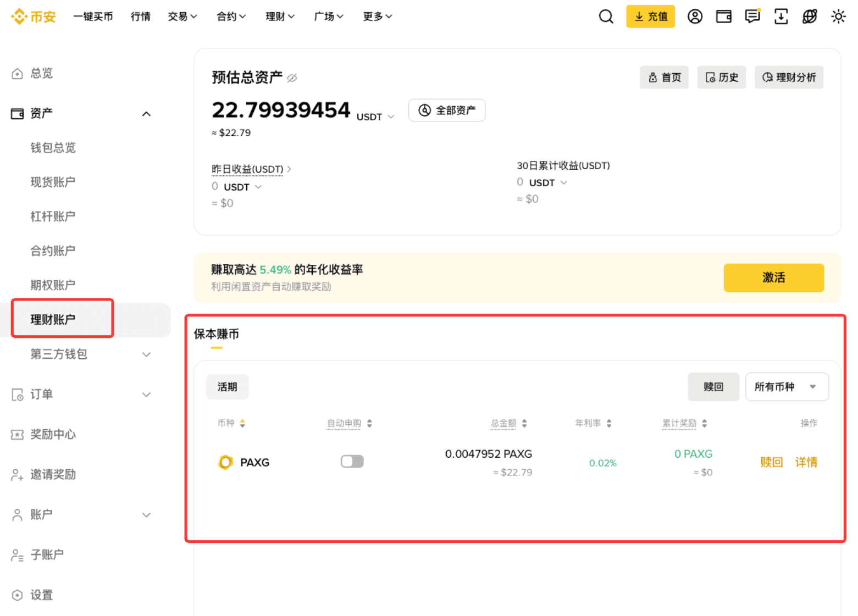The width and height of the screenshot is (858, 616).
Task: Click the wallet icon near the top right
Action: 723,16
